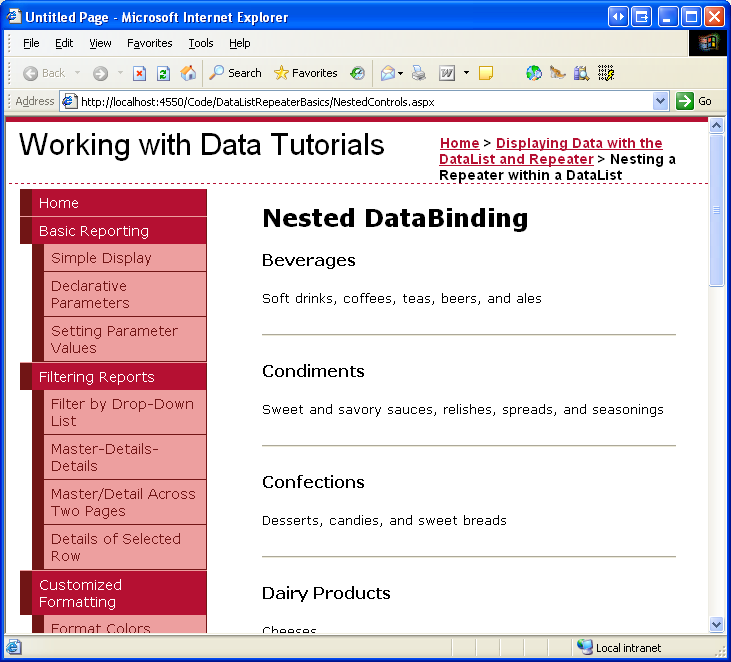Click the History toolbar icon
Screen dimensions: 731x662
pos(358,73)
